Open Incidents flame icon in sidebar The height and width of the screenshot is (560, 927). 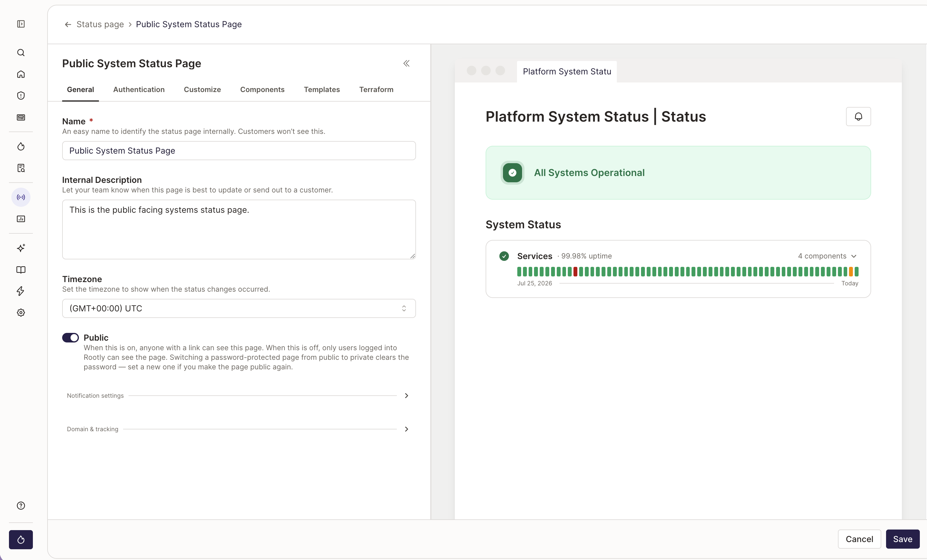click(21, 146)
